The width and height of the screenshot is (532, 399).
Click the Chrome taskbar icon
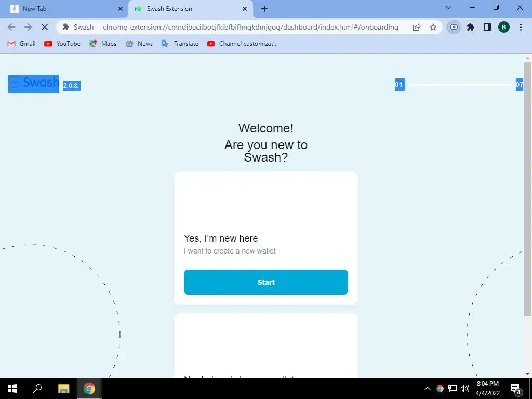pos(89,389)
